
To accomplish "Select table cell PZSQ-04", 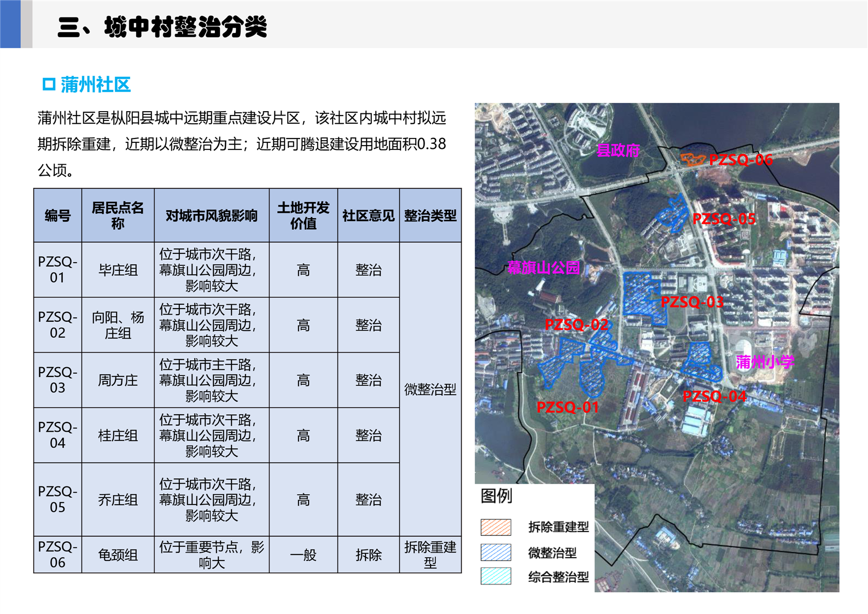I will click(58, 436).
